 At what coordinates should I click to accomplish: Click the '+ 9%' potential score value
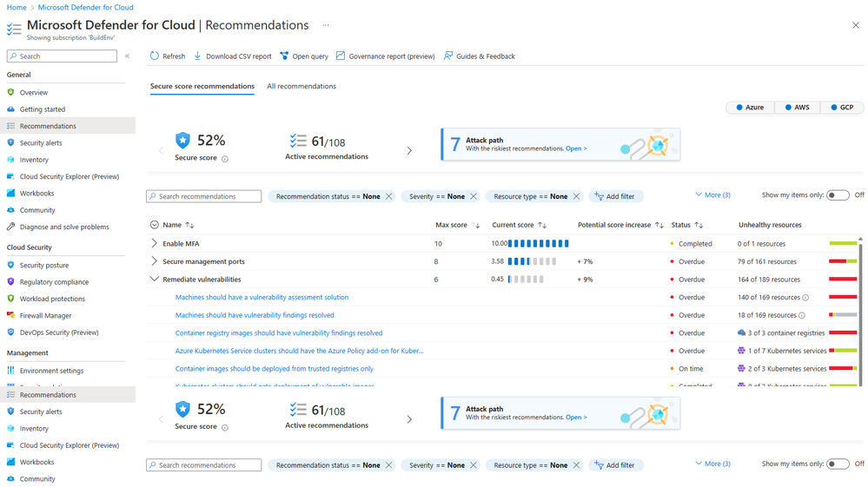coord(585,280)
